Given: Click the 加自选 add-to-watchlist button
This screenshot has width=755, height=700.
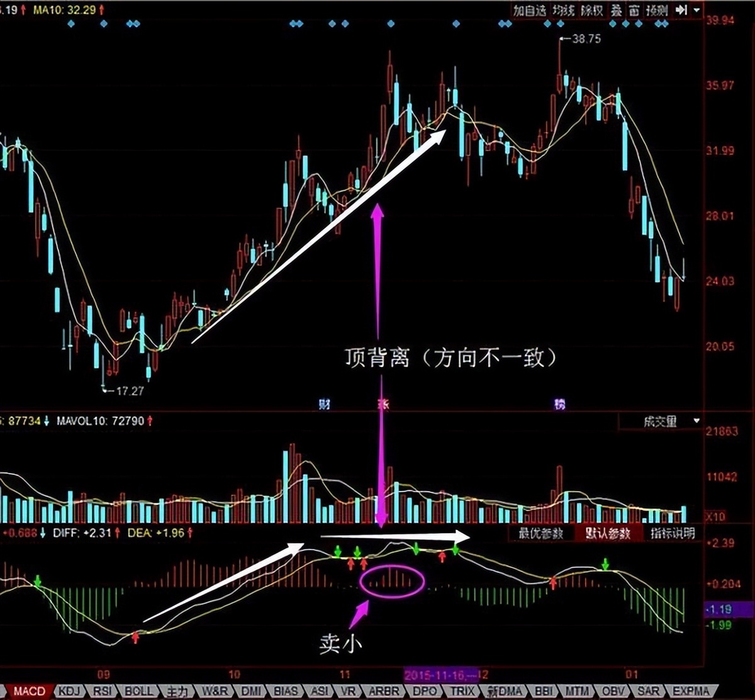Looking at the screenshot, I should 528,10.
